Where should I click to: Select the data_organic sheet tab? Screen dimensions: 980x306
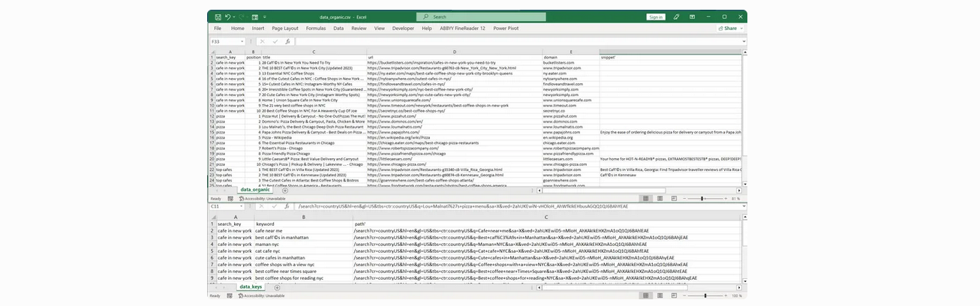coord(255,190)
